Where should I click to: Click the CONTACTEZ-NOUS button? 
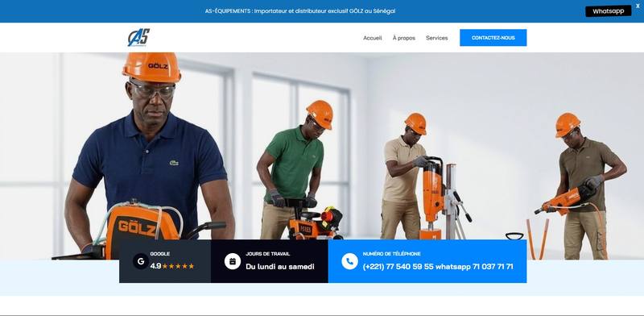click(x=493, y=37)
